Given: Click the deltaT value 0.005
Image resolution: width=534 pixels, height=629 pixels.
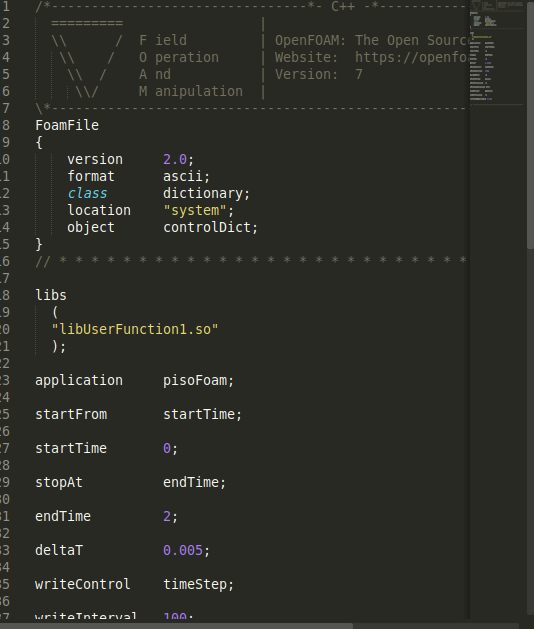Looking at the screenshot, I should point(183,550).
